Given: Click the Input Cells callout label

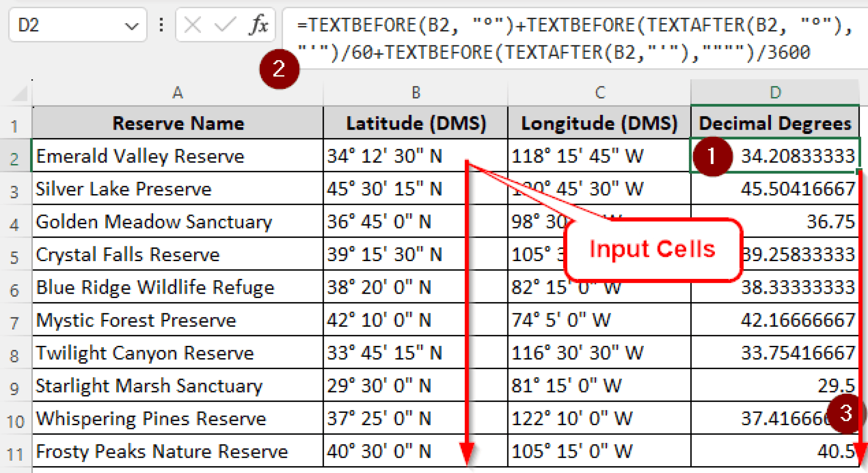Looking at the screenshot, I should (x=653, y=249).
